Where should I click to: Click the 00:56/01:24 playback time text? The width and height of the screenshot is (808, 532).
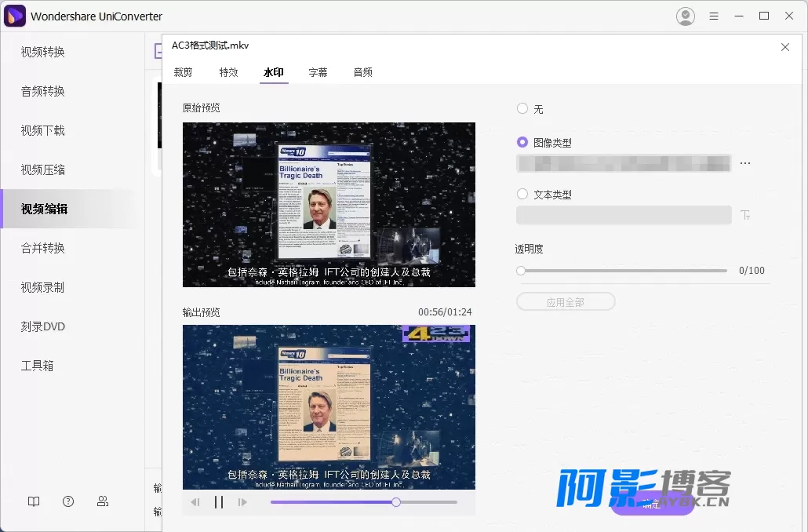point(445,312)
